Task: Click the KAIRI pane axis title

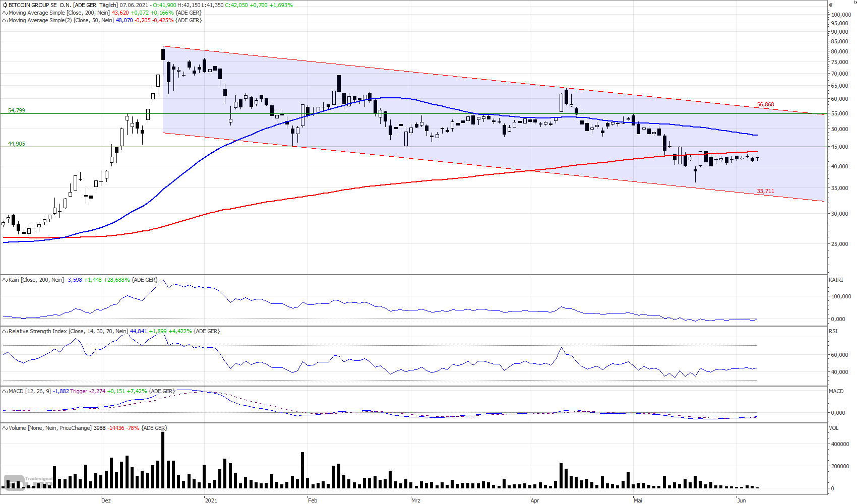Action: [x=836, y=280]
